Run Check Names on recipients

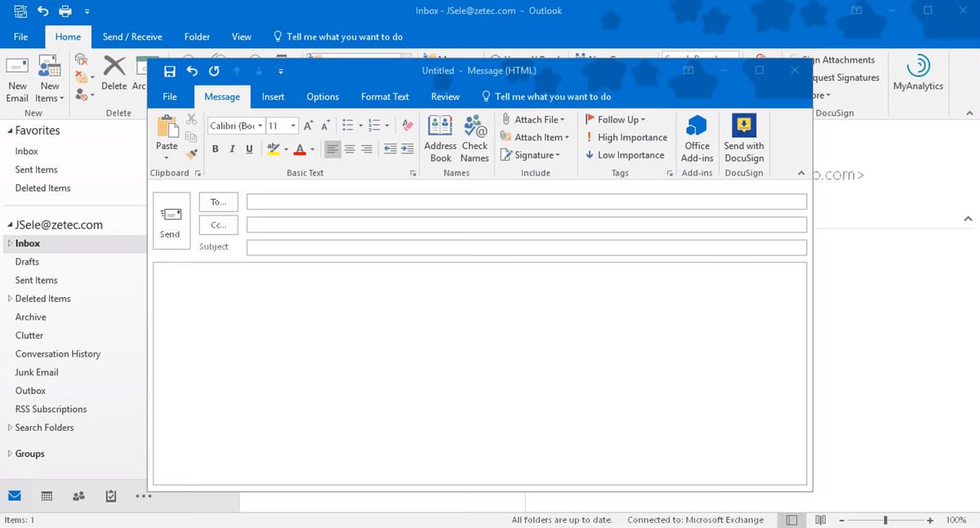[474, 139]
